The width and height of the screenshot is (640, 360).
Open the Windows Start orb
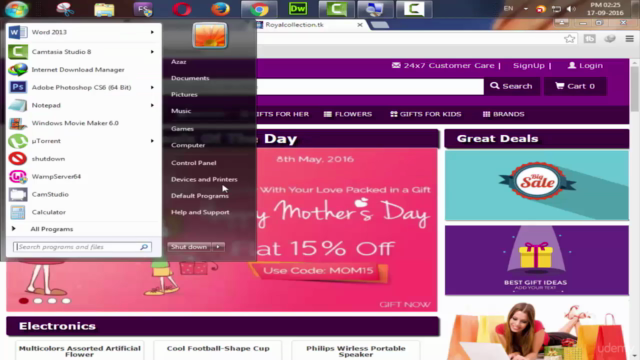(x=17, y=9)
